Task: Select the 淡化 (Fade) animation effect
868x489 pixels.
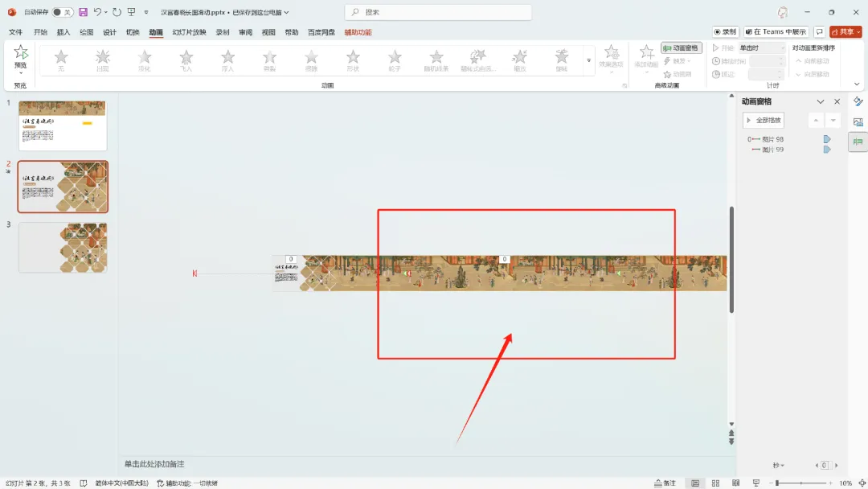Action: pyautogui.click(x=145, y=60)
